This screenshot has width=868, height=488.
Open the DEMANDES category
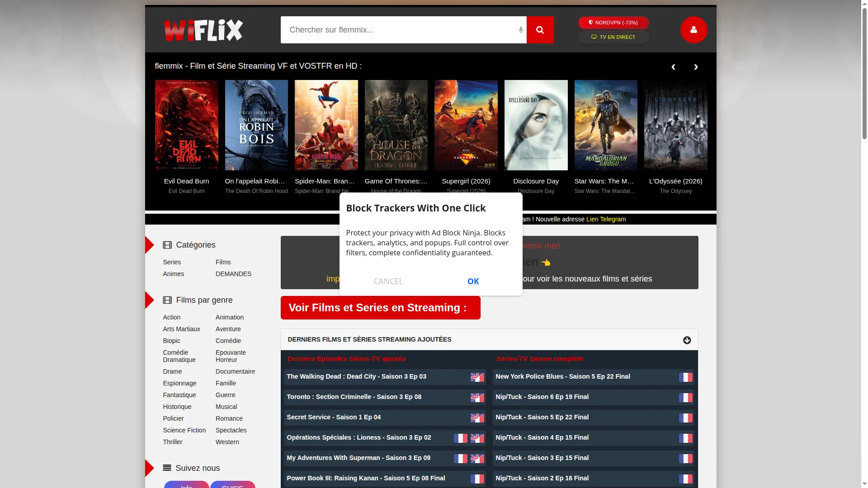click(x=233, y=274)
